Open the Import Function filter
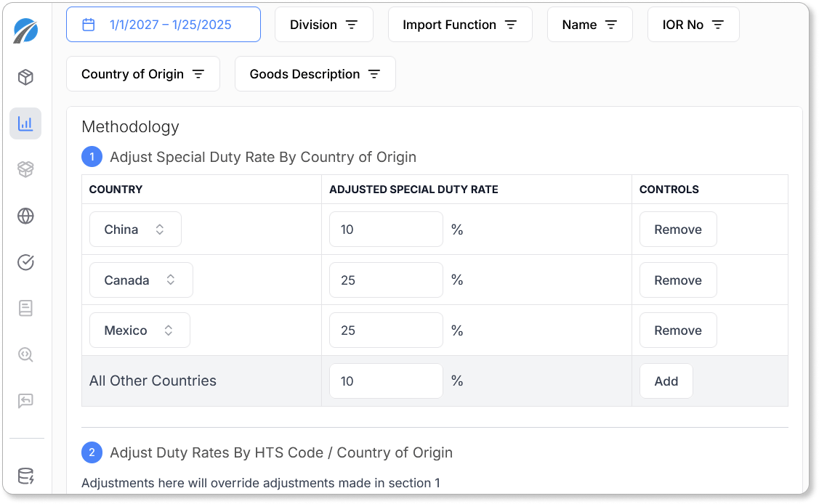The image size is (819, 504). point(460,25)
